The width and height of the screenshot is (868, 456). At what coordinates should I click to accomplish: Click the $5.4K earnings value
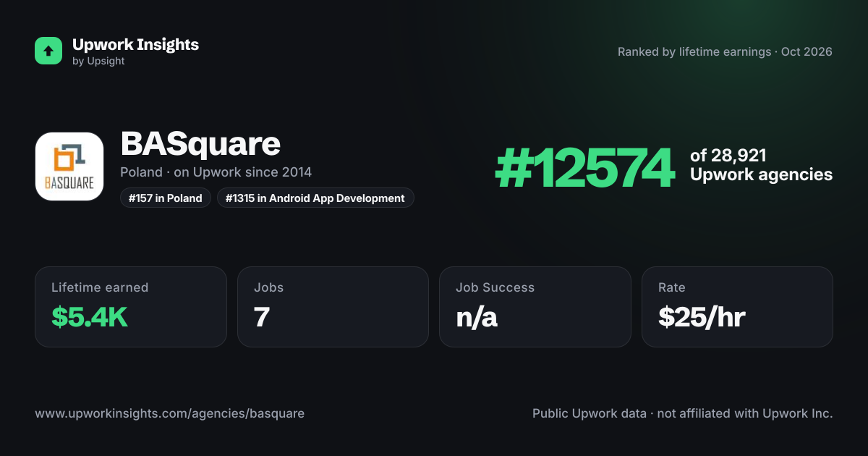coord(90,317)
